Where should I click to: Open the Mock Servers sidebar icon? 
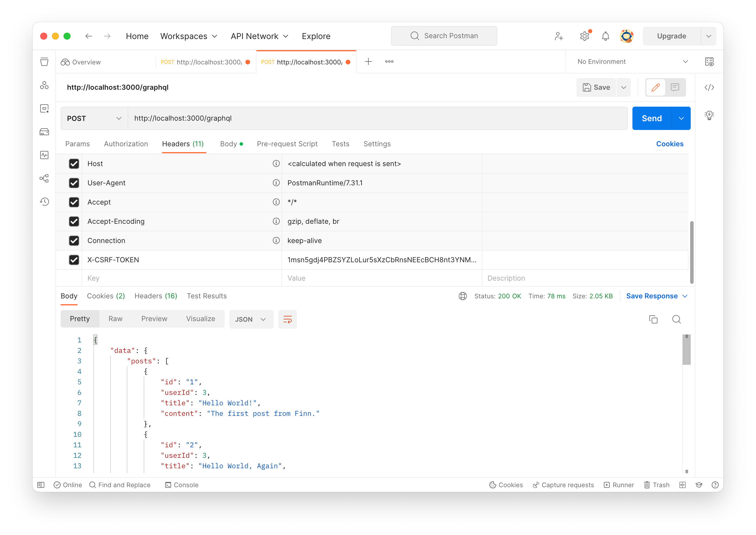[x=44, y=132]
